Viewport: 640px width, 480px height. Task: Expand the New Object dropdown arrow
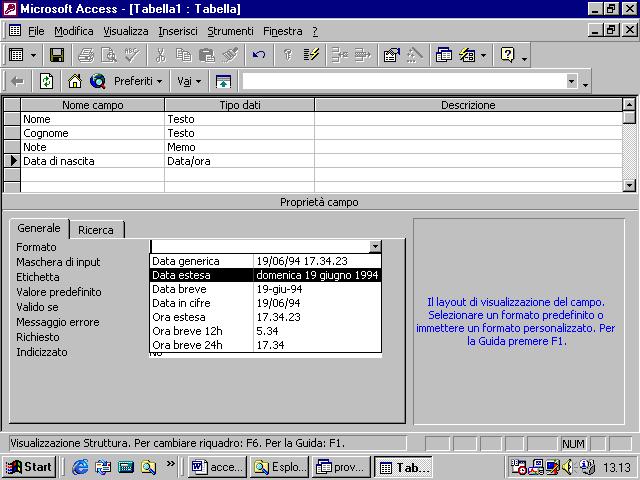[x=484, y=55]
